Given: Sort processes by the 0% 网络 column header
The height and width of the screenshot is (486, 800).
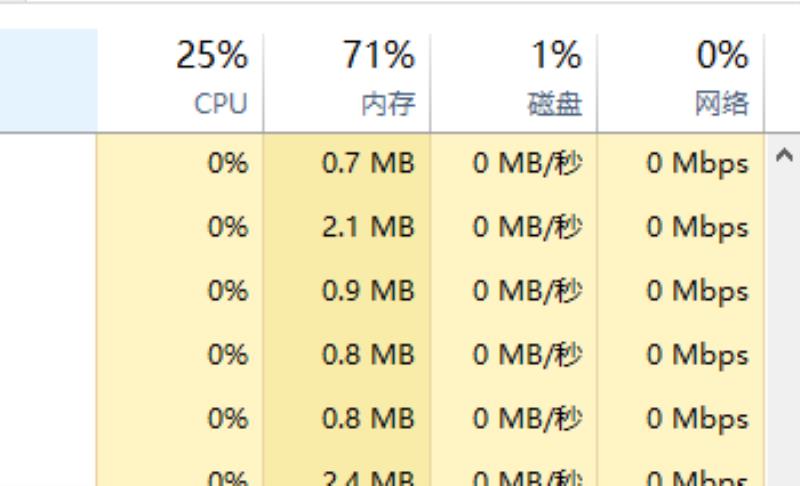Looking at the screenshot, I should click(681, 80).
